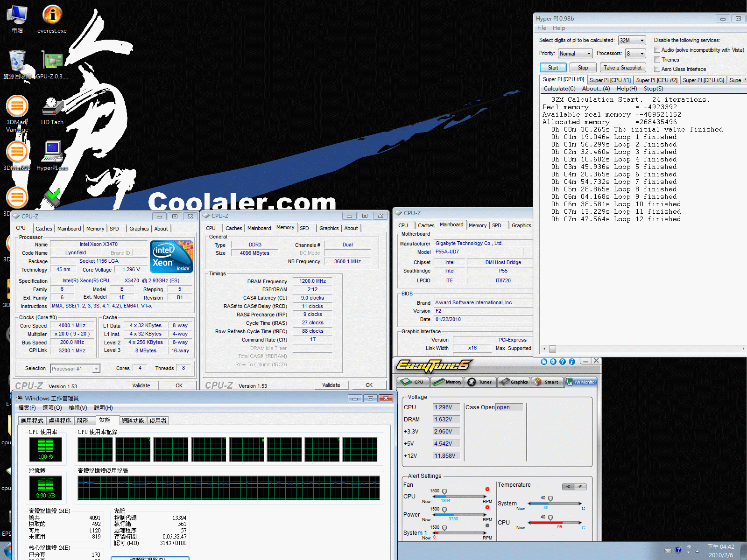Adjust the CPU fan alert threshold slider
The width and height of the screenshot is (747, 560).
coord(444,492)
